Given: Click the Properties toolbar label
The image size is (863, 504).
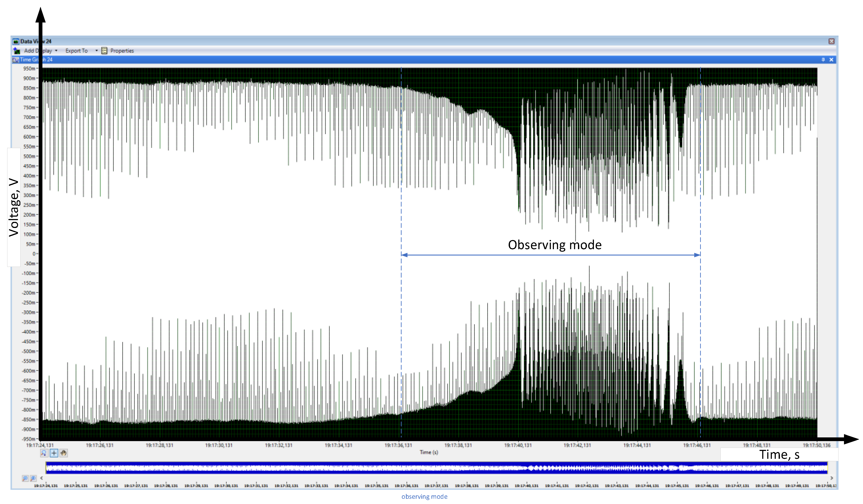Looking at the screenshot, I should click(x=122, y=51).
